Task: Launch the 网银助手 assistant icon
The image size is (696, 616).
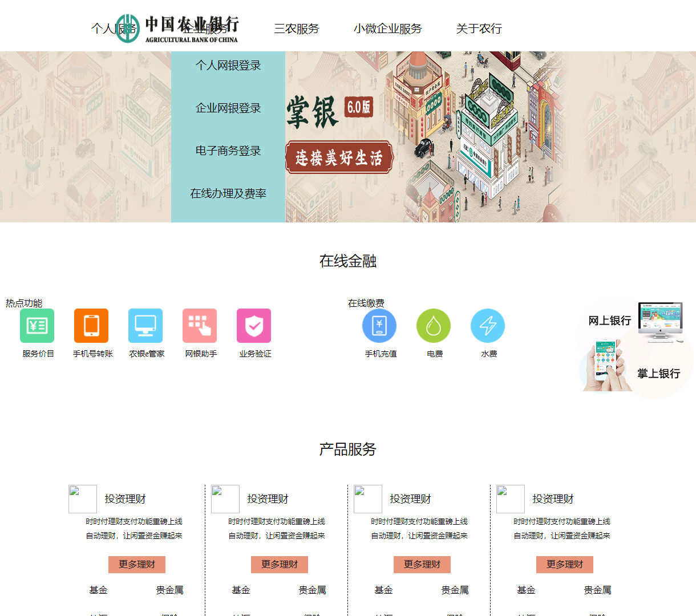Action: pyautogui.click(x=200, y=326)
